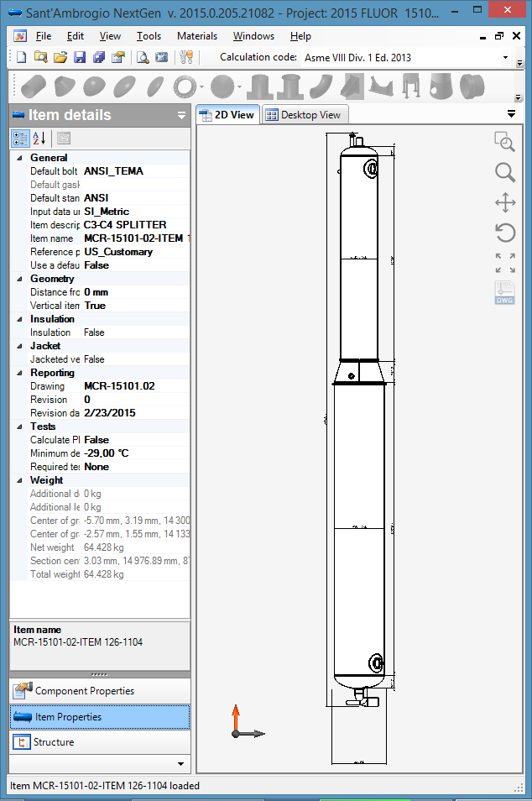The image size is (532, 801).
Task: Add a flanged nozzle component
Action: point(289,86)
